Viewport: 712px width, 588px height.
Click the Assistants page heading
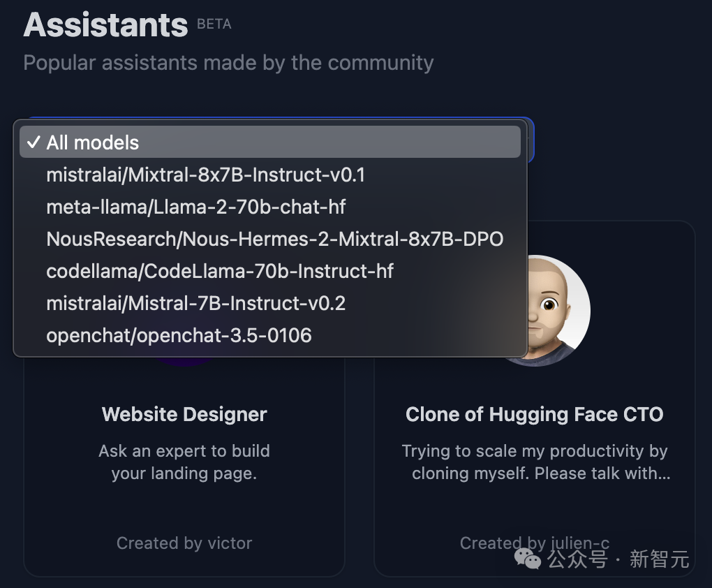click(106, 25)
